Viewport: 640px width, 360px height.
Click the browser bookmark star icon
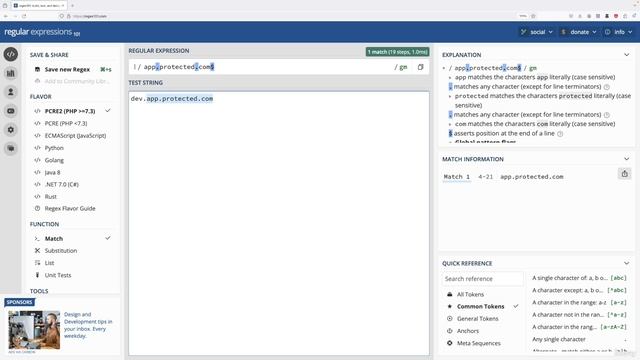coord(533,16)
